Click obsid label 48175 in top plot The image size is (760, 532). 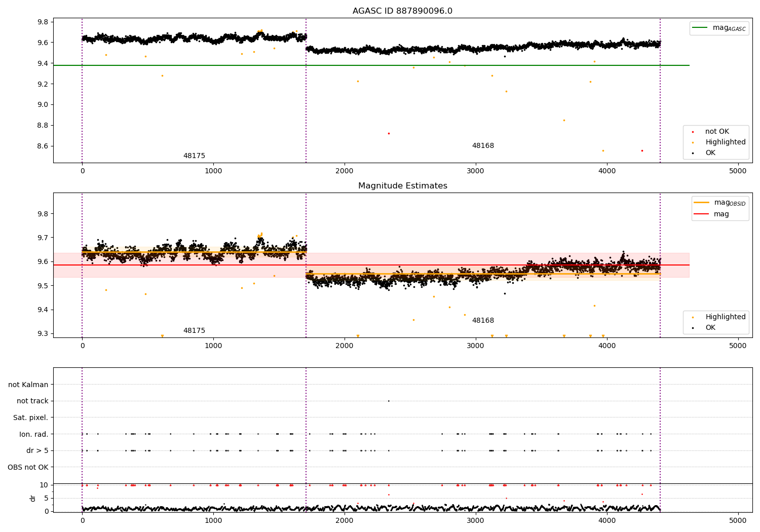pyautogui.click(x=194, y=156)
